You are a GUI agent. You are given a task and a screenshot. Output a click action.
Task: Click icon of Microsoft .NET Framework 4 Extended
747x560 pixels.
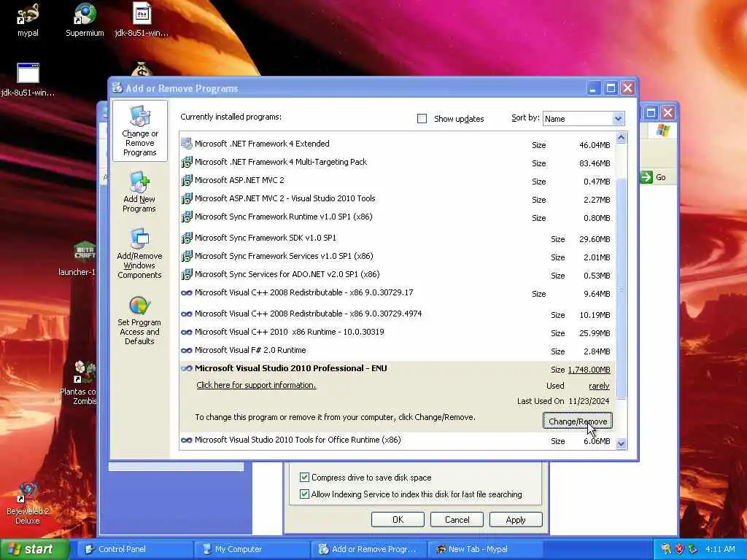pyautogui.click(x=187, y=144)
